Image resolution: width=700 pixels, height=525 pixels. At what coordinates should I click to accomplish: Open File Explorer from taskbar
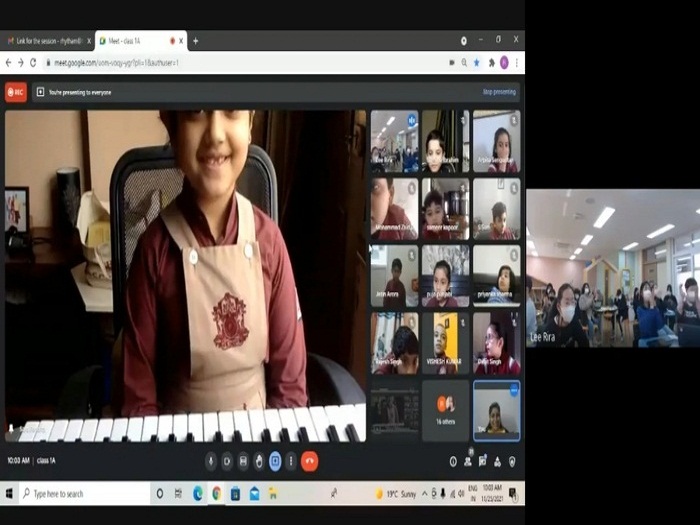(273, 493)
